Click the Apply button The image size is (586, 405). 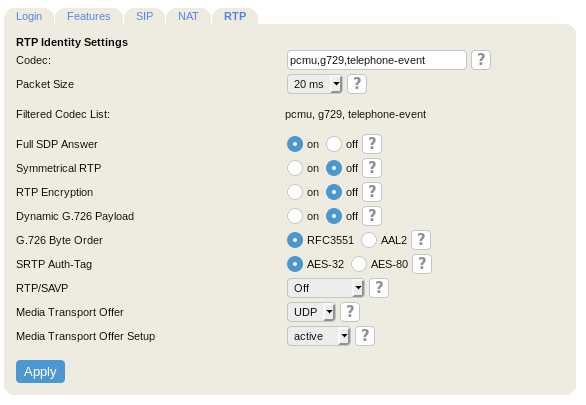tap(40, 371)
